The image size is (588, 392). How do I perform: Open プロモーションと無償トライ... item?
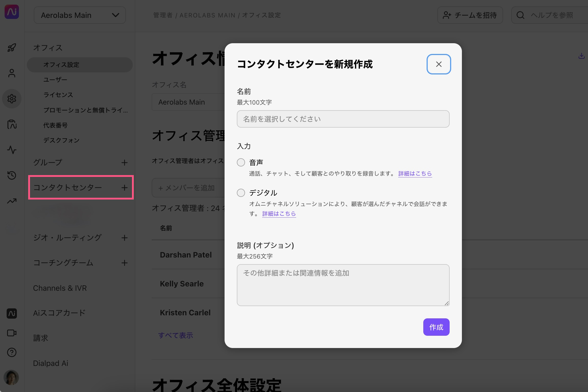(x=85, y=110)
